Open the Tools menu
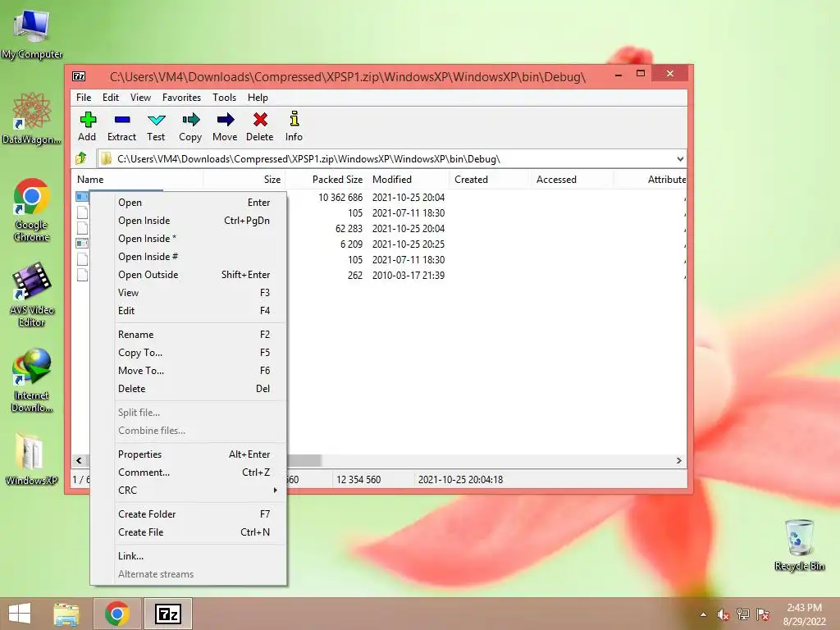The width and height of the screenshot is (840, 630). (224, 98)
